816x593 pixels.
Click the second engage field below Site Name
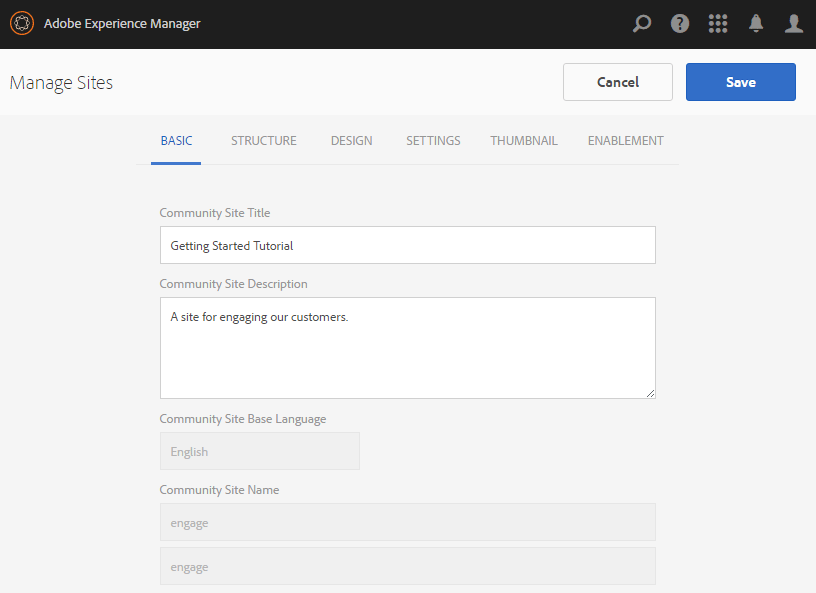[x=407, y=566]
